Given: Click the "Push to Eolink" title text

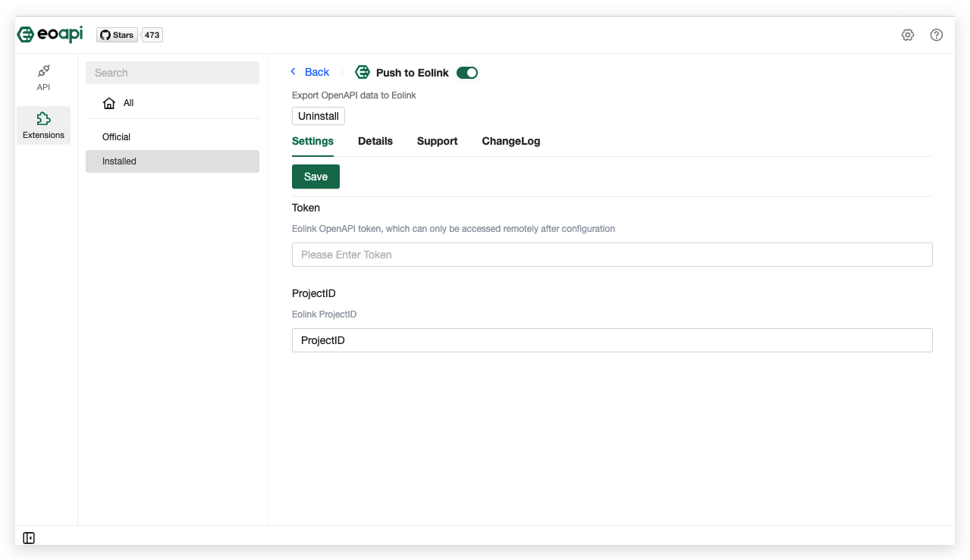Looking at the screenshot, I should click(x=413, y=73).
